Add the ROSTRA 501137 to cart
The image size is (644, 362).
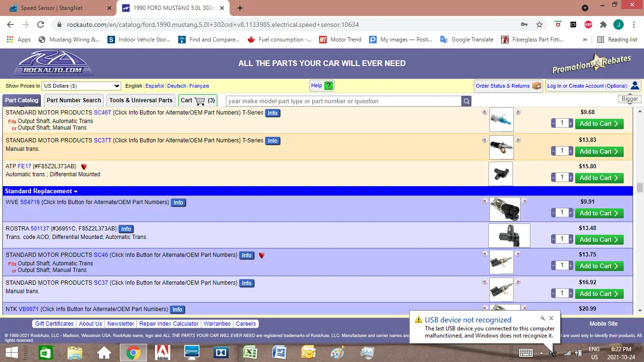[x=599, y=240]
